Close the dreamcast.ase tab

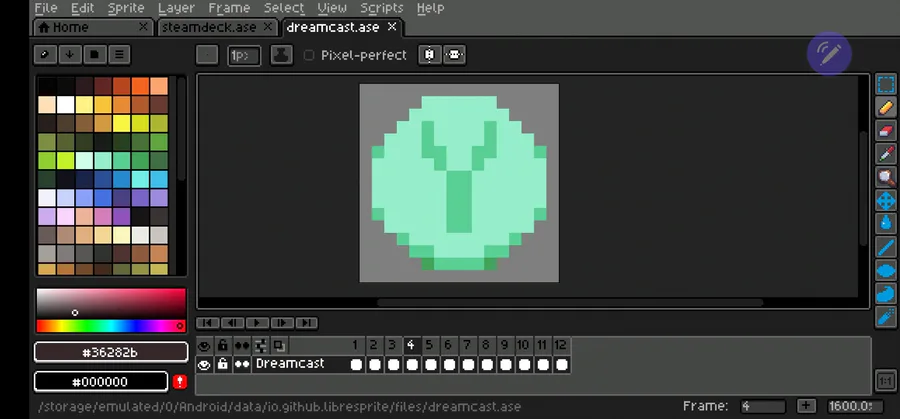click(392, 26)
